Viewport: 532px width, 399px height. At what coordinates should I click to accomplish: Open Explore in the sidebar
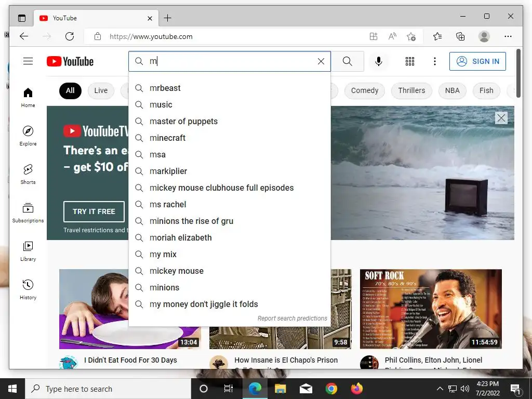coord(28,136)
